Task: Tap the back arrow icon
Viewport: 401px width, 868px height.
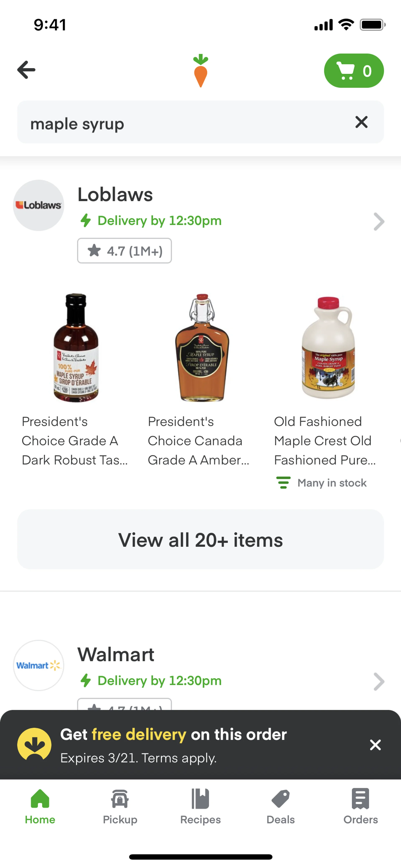Action: [26, 70]
